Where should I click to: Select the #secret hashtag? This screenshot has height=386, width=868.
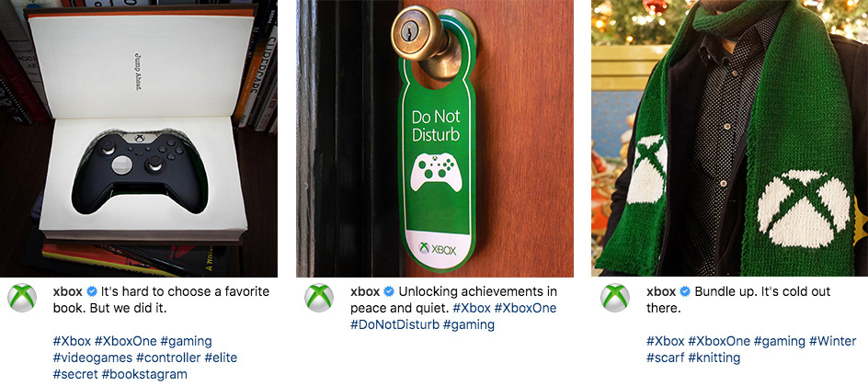(75, 374)
